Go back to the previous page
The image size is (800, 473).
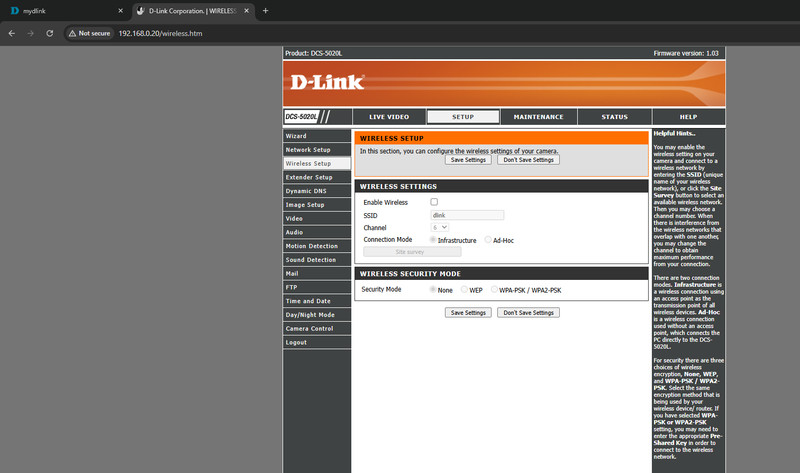pos(12,33)
